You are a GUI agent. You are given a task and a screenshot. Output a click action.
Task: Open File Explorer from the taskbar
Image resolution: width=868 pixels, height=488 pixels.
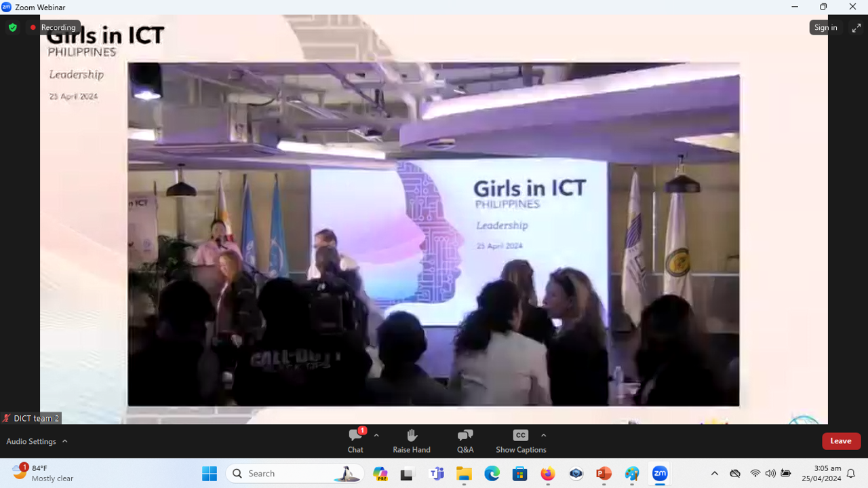click(464, 474)
